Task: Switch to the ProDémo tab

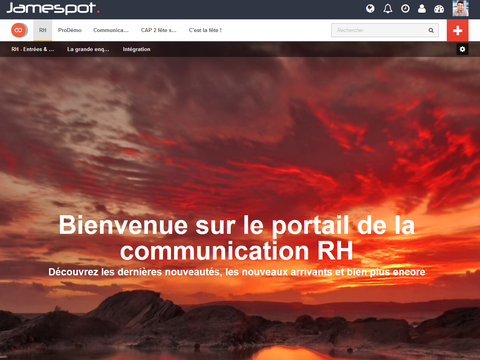Action: [x=70, y=30]
